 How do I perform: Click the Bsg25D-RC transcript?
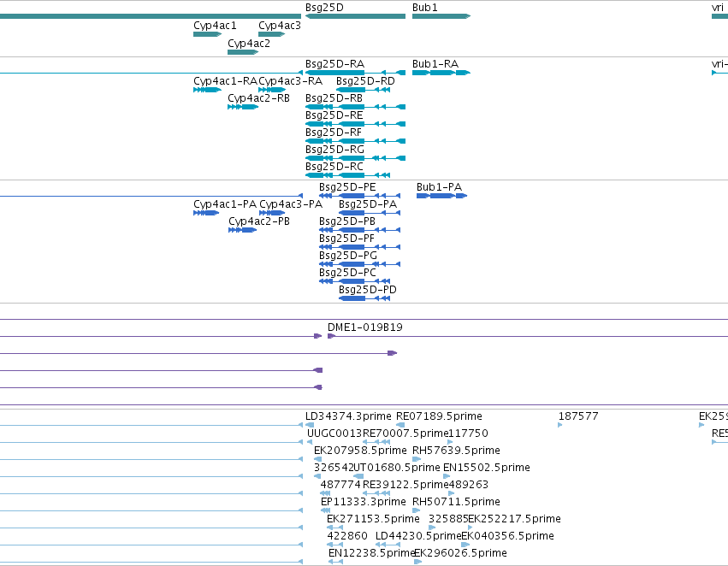pyautogui.click(x=348, y=175)
